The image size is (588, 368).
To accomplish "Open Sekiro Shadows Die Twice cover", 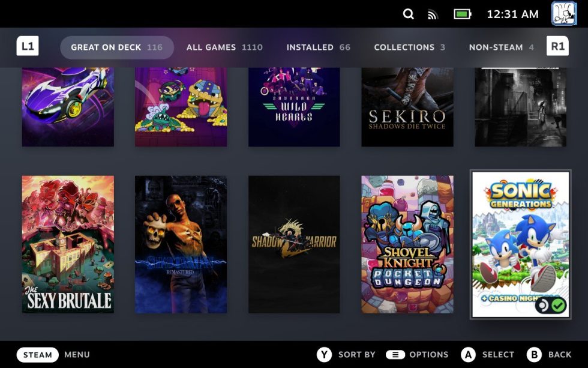I will pos(407,107).
